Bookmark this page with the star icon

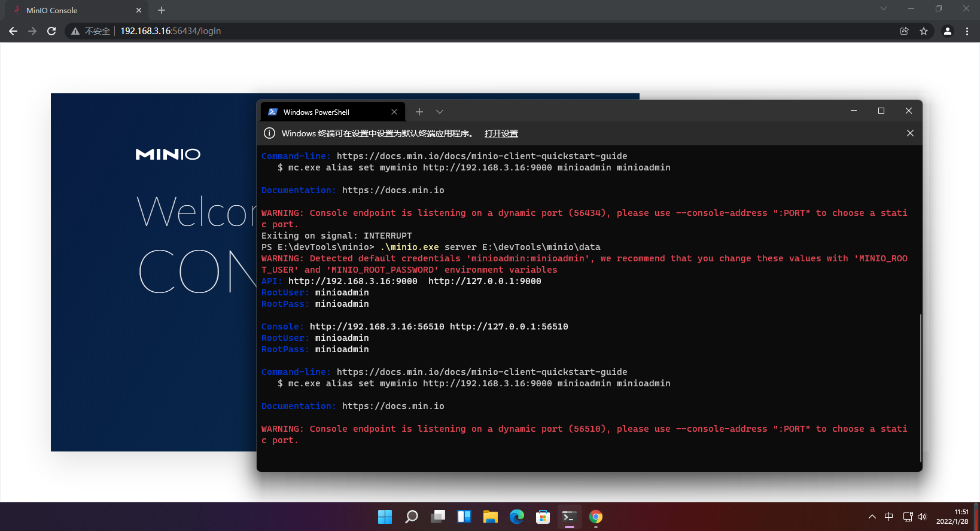(x=924, y=31)
